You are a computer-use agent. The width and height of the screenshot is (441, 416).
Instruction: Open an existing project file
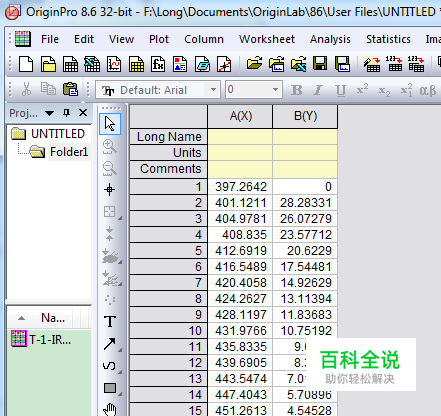pyautogui.click(x=254, y=63)
